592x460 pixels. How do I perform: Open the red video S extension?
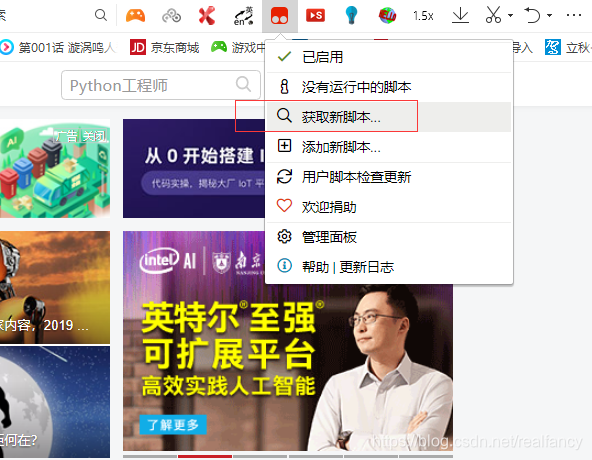point(315,15)
